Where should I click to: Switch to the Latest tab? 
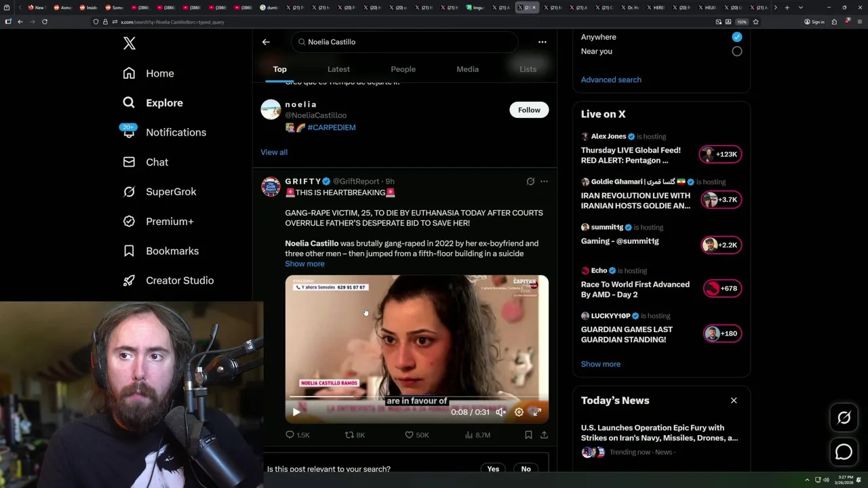[338, 69]
